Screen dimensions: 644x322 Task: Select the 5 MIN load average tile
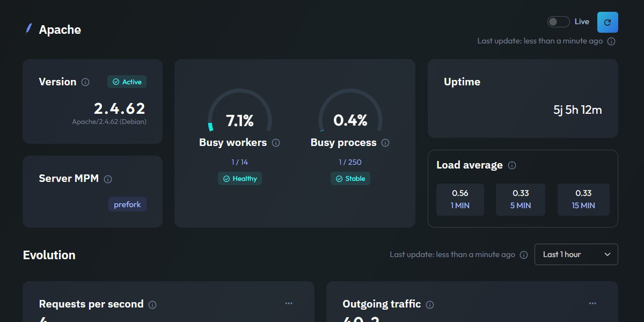click(521, 200)
